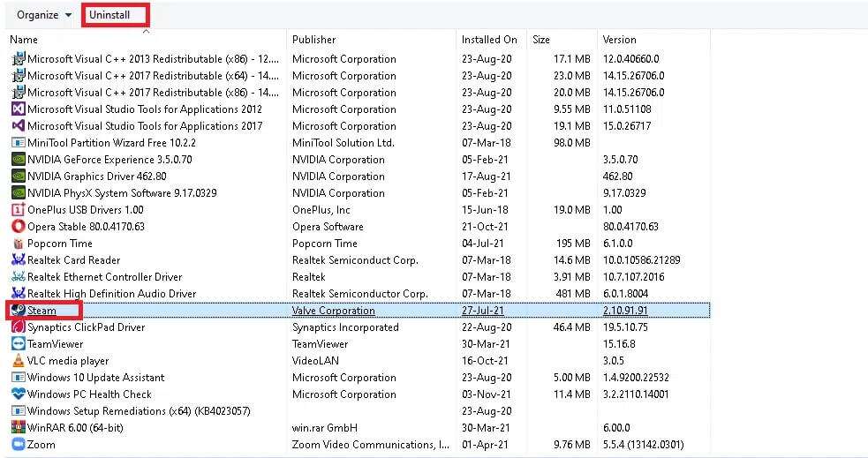Sort the list by the Name column header
Image resolution: width=868 pixels, height=458 pixels.
coord(24,40)
